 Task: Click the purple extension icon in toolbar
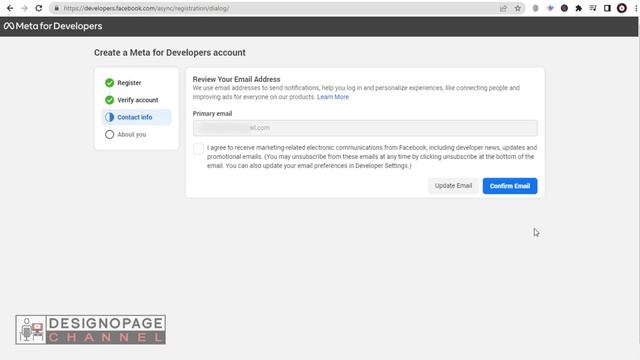pos(550,8)
